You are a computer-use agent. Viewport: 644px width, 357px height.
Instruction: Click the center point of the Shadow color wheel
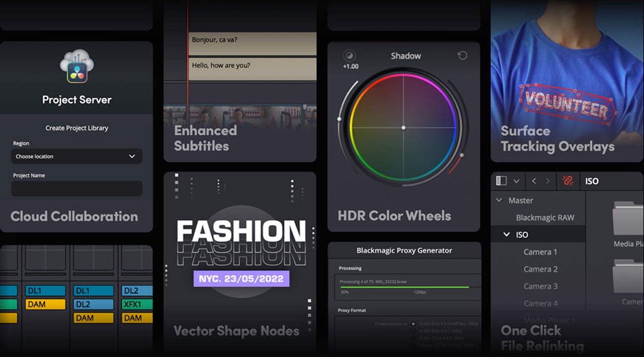(404, 128)
